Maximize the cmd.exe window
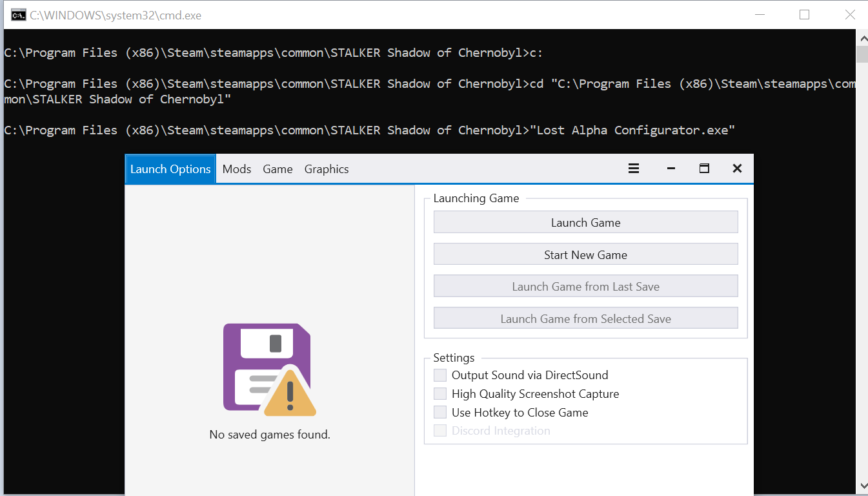The width and height of the screenshot is (868, 496). [804, 15]
